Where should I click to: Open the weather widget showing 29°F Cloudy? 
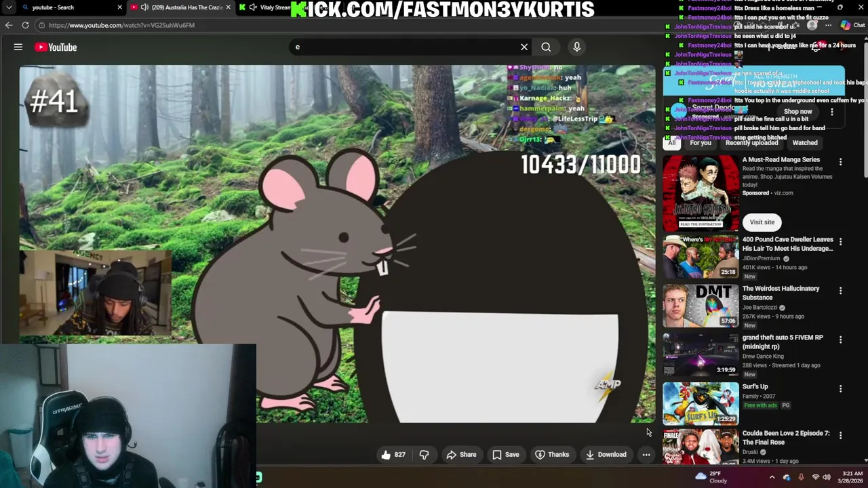click(711, 477)
